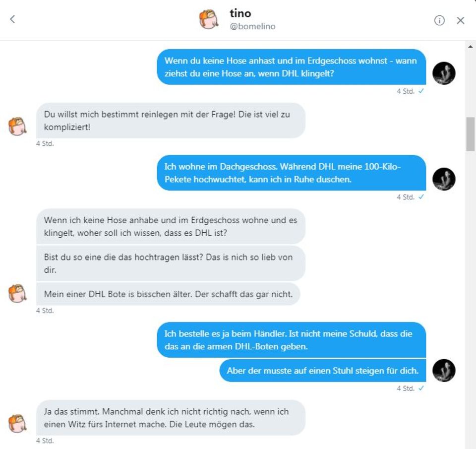Click tino's avatar beside 'Ja das stimmt' message
476x449 pixels.
tap(17, 423)
